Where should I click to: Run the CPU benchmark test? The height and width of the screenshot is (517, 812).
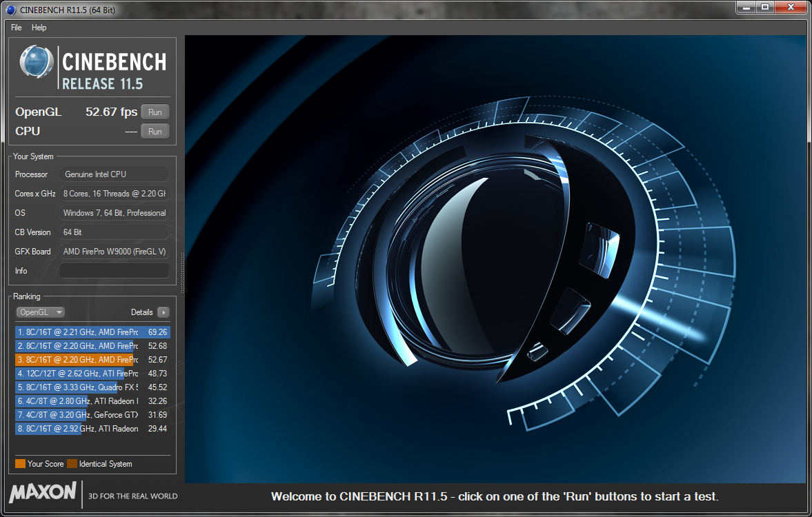[155, 132]
